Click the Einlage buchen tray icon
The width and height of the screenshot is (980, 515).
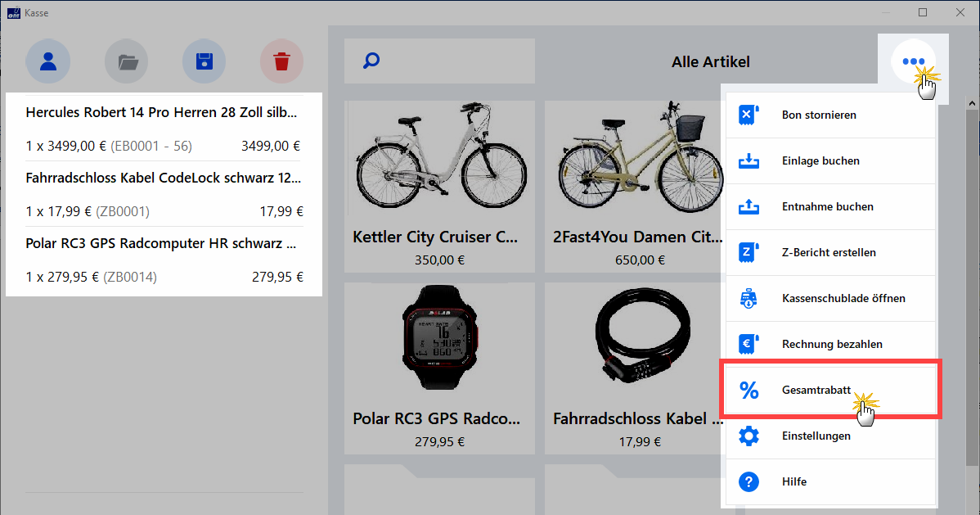(748, 160)
